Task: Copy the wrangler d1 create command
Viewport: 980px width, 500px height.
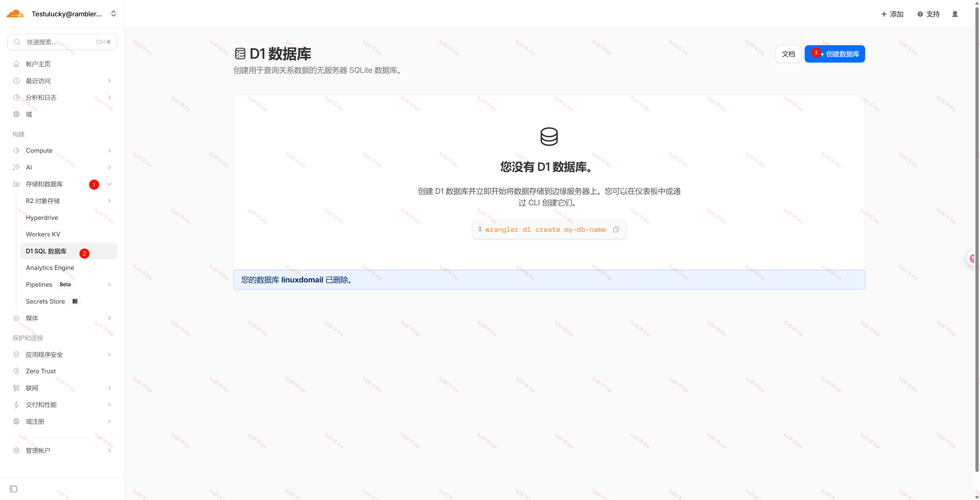Action: click(x=616, y=229)
